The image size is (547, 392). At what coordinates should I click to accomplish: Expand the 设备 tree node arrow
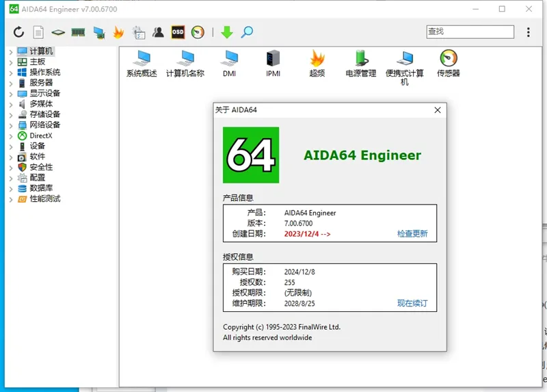pos(11,147)
